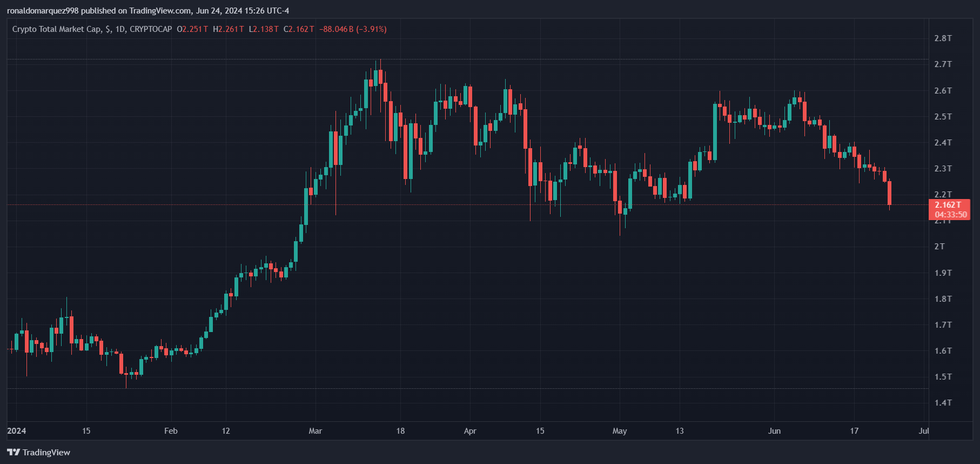
Task: Click the 12 date label on time axis
Action: pos(226,431)
